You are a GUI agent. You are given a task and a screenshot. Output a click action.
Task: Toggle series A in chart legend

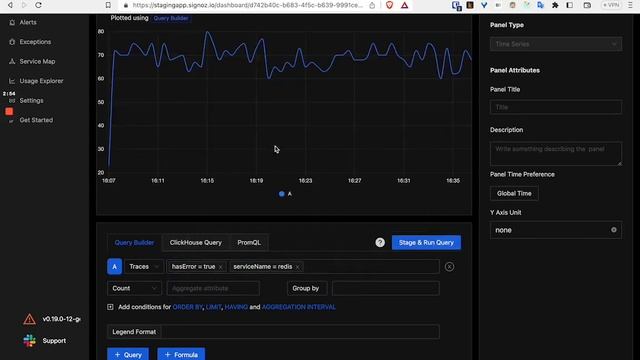coord(285,194)
